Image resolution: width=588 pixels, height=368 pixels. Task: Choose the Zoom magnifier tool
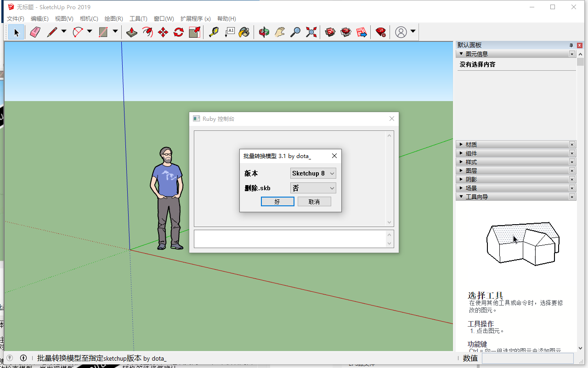click(x=295, y=32)
